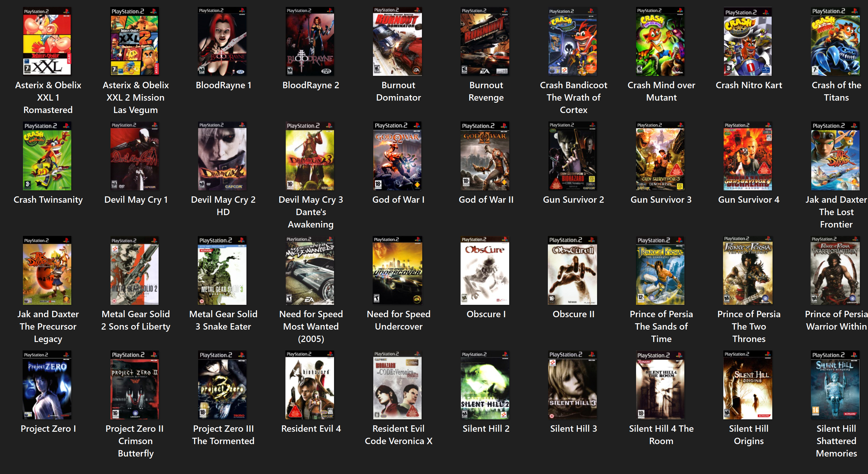Click the Silent Hill 3 title label
The height and width of the screenshot is (474, 868).
click(x=574, y=428)
